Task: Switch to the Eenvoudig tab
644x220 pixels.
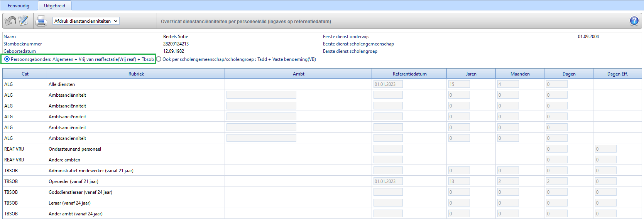Action: 19,5
